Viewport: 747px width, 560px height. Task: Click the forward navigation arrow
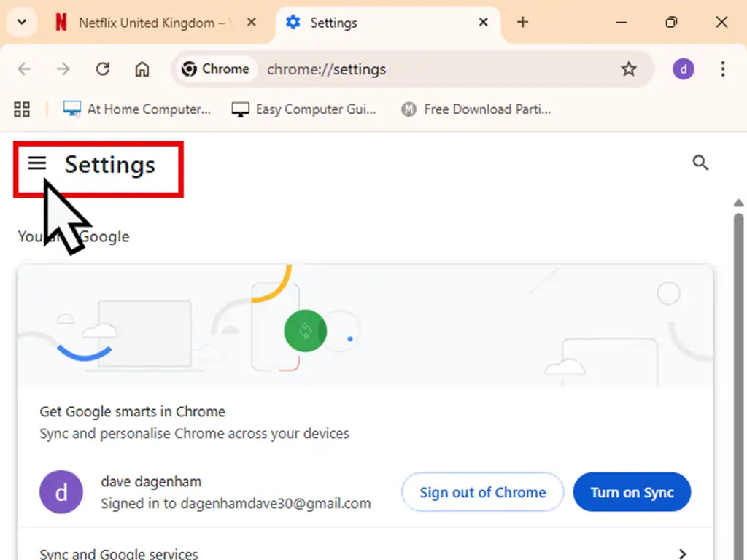pyautogui.click(x=63, y=69)
